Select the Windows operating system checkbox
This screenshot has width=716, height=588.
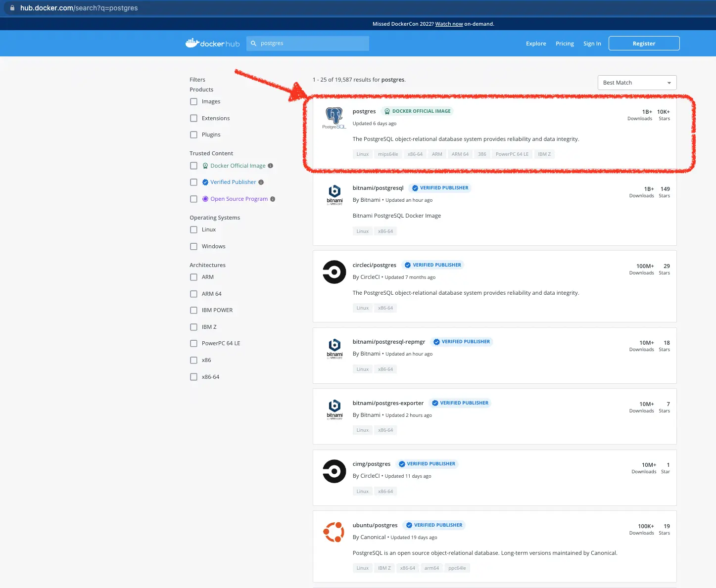194,246
